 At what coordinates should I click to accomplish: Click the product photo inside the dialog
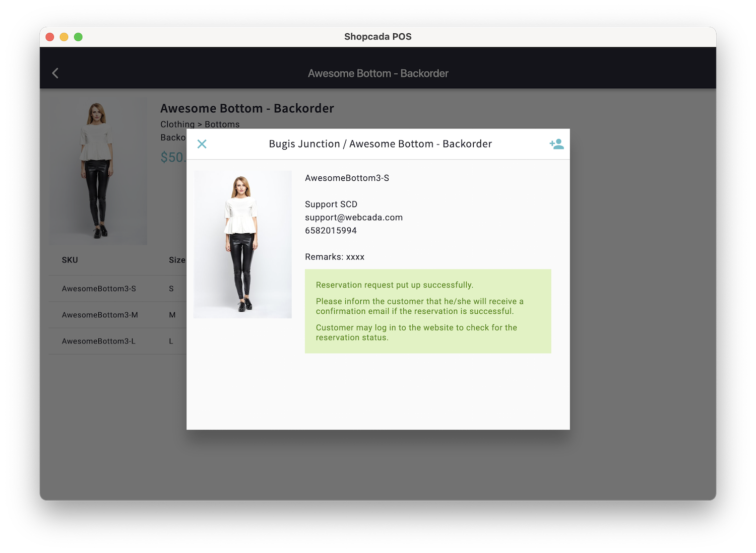[242, 244]
